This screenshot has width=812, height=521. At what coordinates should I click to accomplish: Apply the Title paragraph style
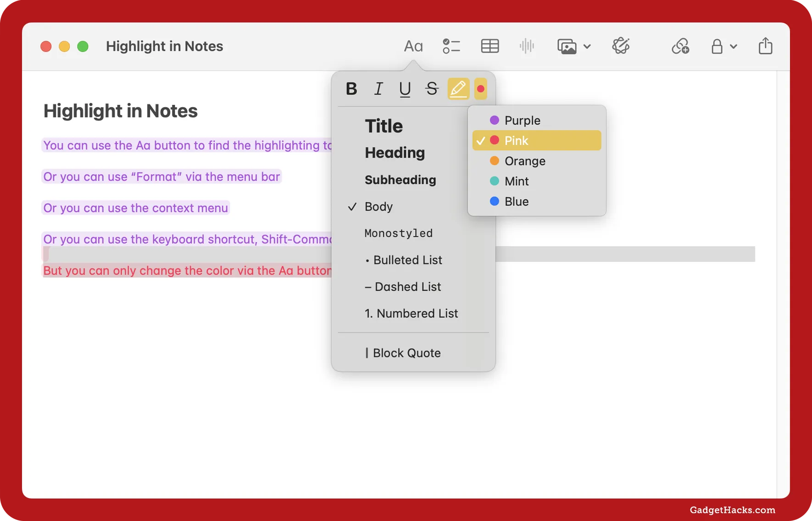[x=384, y=126]
